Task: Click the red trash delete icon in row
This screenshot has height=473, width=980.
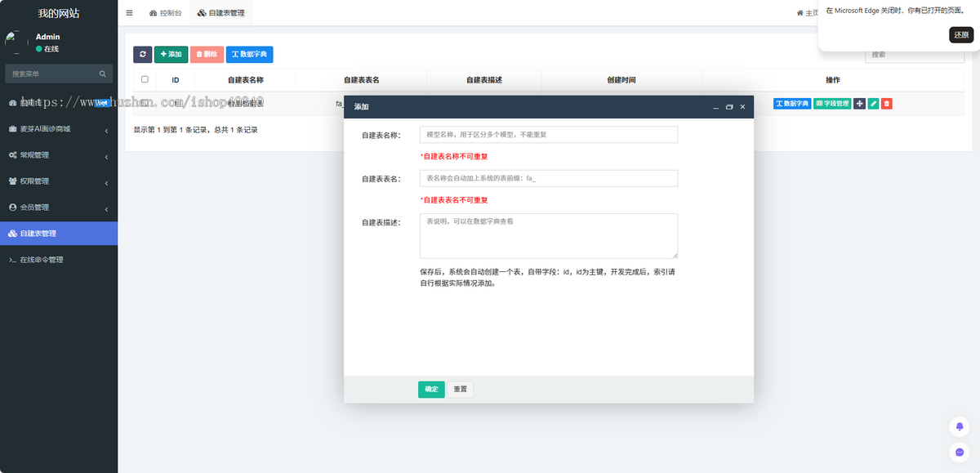Action: point(887,104)
